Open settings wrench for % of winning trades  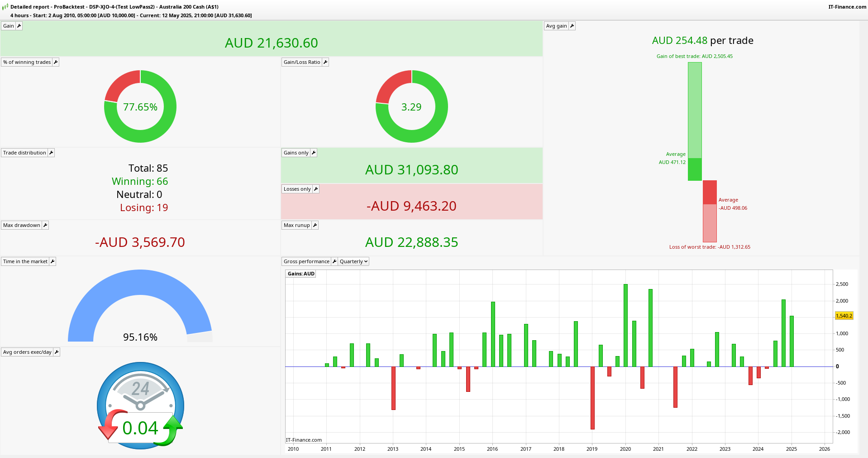(x=56, y=62)
